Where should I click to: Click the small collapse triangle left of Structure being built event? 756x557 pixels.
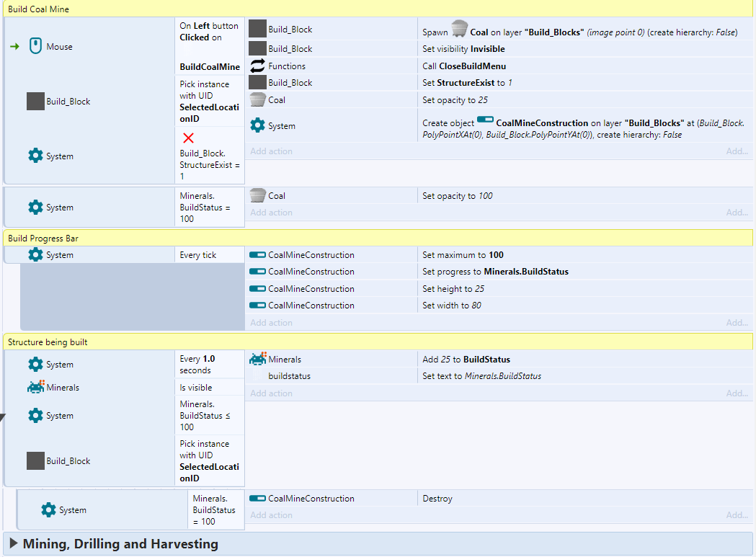coord(2,416)
